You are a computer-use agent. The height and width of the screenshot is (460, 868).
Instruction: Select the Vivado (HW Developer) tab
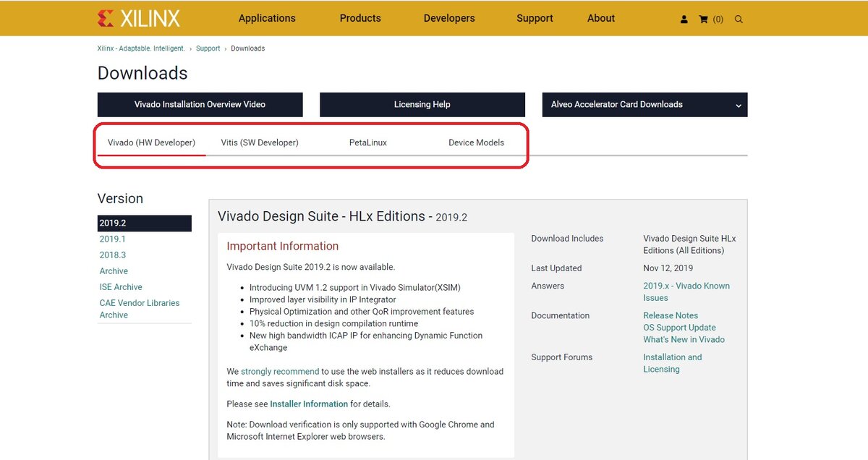[151, 142]
